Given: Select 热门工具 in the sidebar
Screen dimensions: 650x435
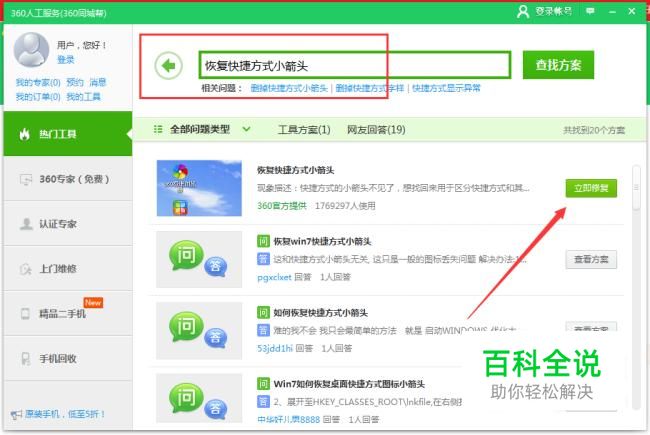Looking at the screenshot, I should [68, 134].
